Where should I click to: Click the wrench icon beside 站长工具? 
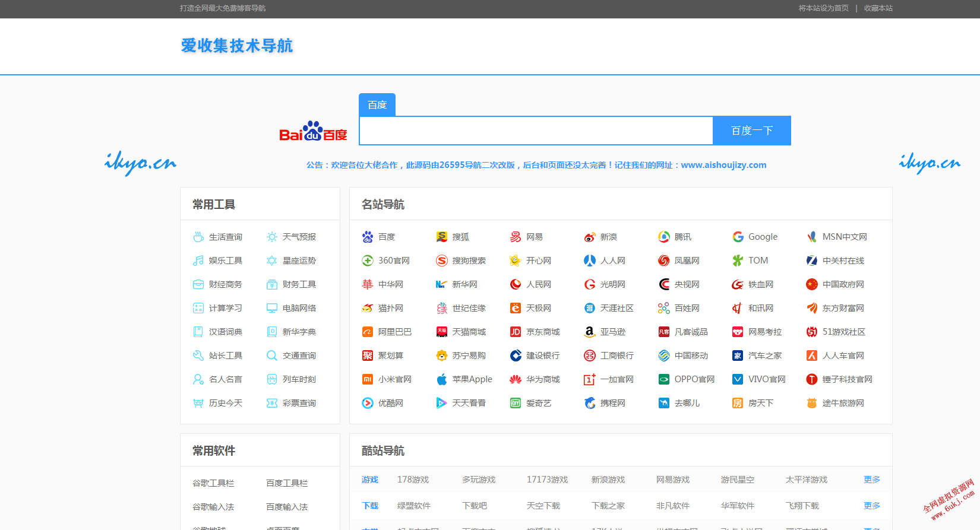[x=198, y=356]
